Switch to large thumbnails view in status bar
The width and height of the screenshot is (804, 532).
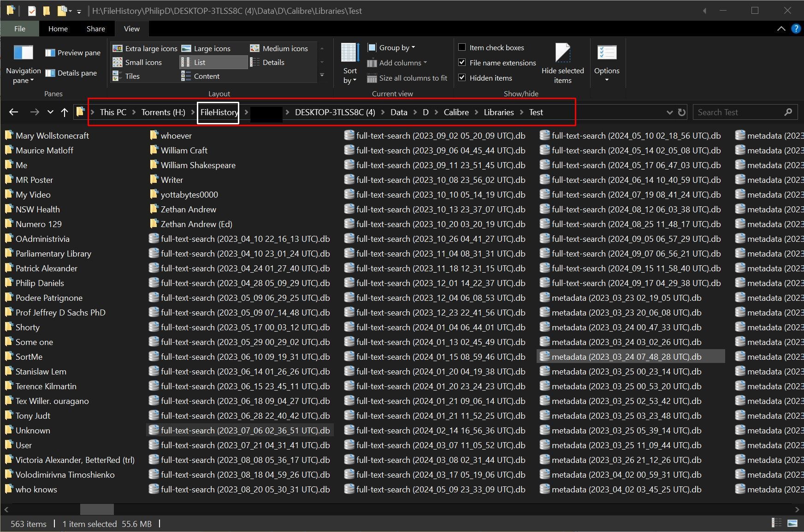[x=792, y=523]
